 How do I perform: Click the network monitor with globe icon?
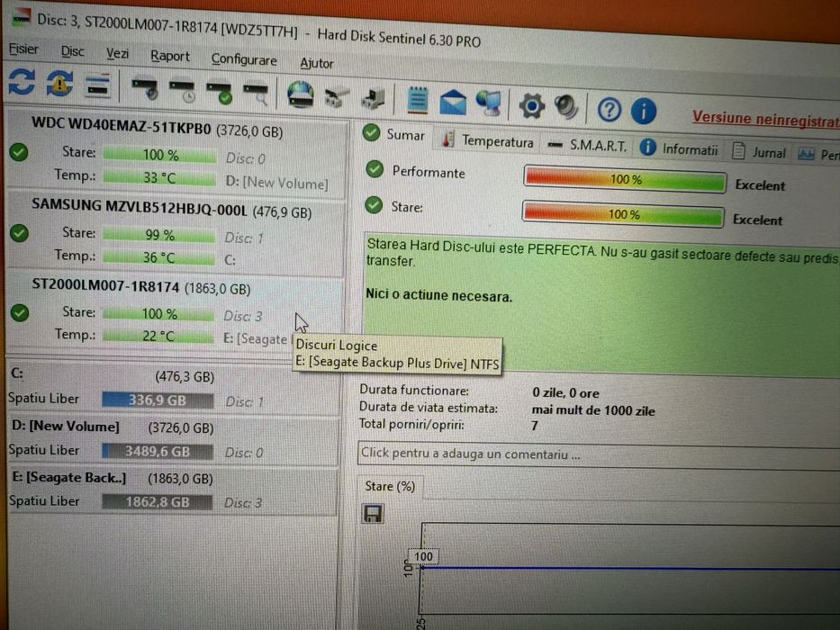click(489, 103)
